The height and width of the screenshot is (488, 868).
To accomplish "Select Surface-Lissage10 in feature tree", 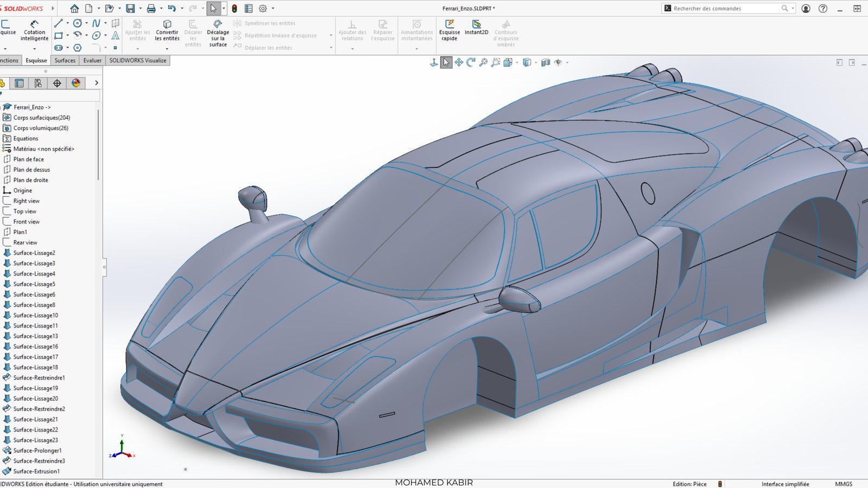I will point(36,315).
